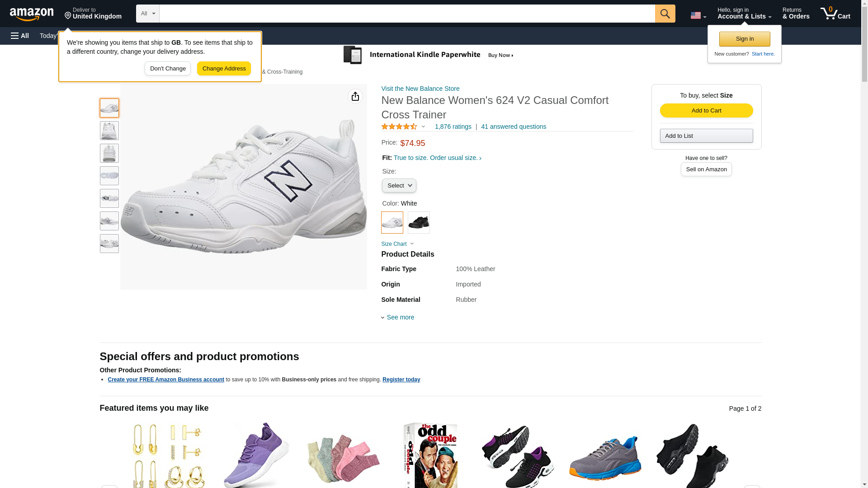Open Account & Lists menu

(x=744, y=14)
